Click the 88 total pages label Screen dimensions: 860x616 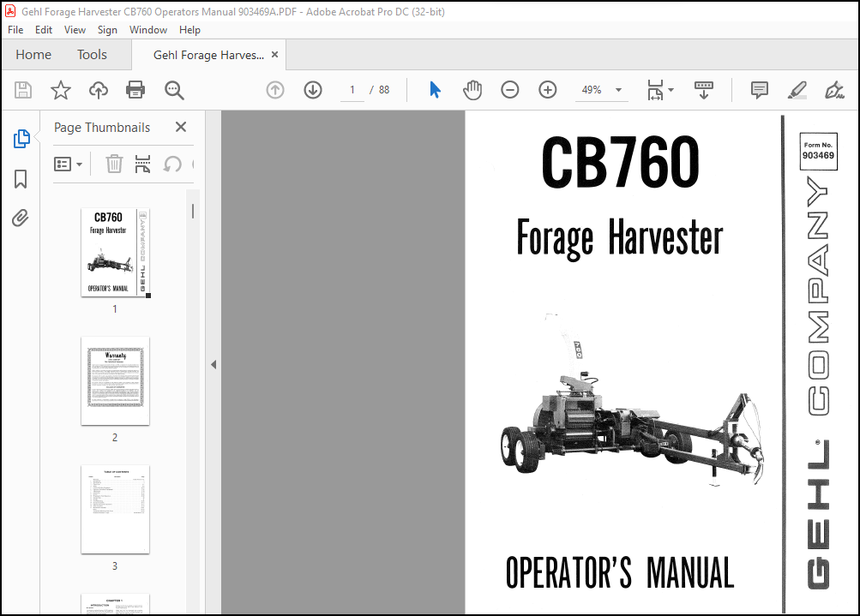coord(384,90)
